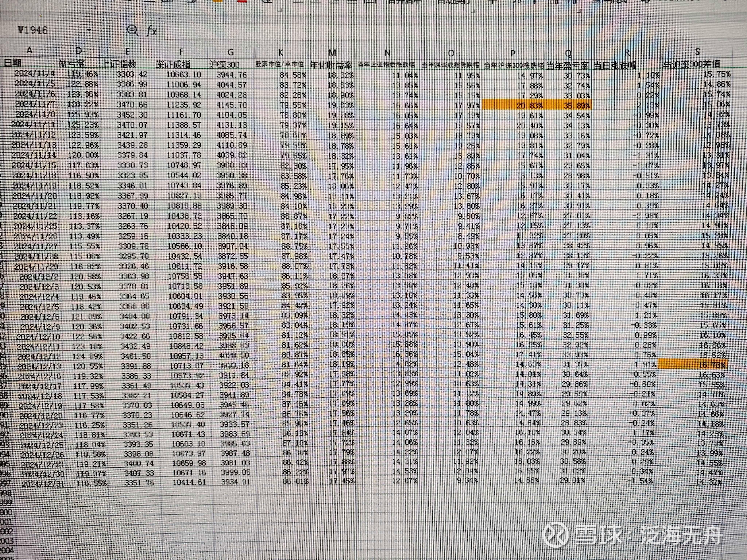Open the clipboard group dialog launcher

click(94, 7)
